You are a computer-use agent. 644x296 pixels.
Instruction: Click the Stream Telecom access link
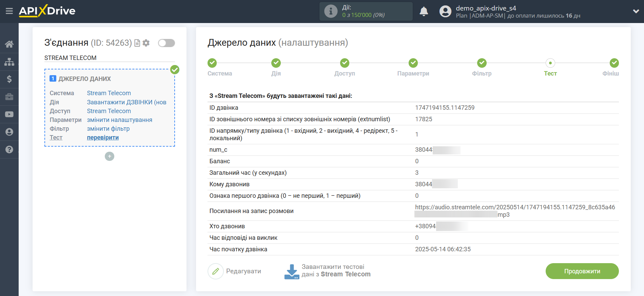coord(109,111)
